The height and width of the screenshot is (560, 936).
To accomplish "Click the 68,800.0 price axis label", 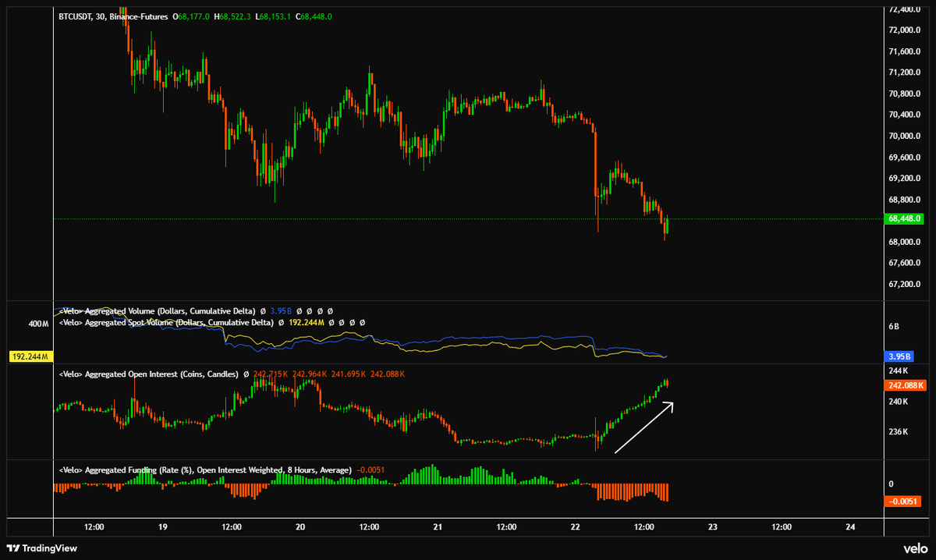I will click(906, 199).
